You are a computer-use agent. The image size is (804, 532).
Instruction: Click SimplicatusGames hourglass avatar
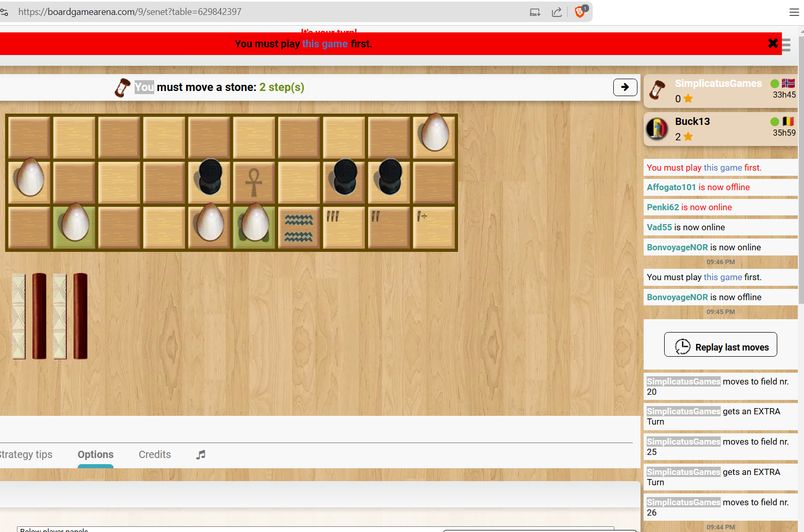pyautogui.click(x=657, y=89)
